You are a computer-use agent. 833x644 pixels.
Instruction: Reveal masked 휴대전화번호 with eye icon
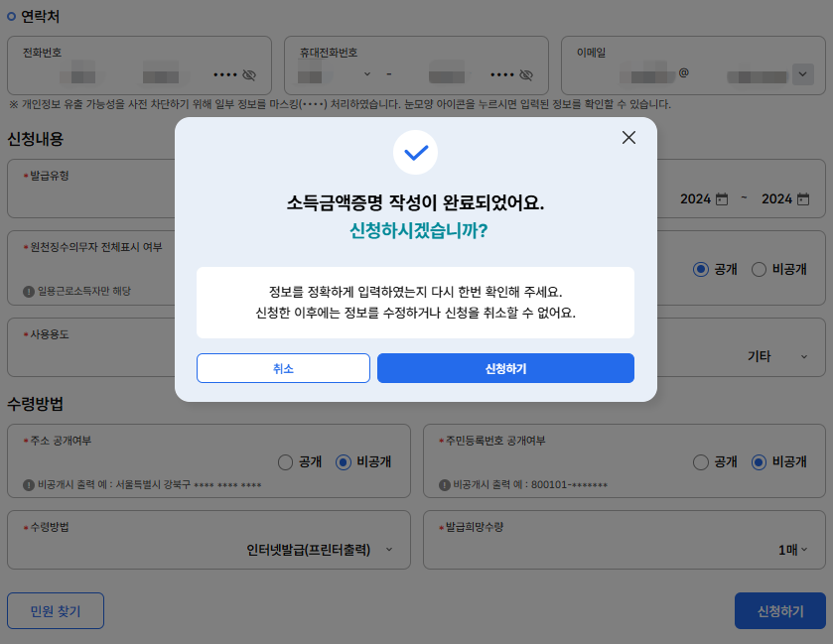[x=526, y=74]
